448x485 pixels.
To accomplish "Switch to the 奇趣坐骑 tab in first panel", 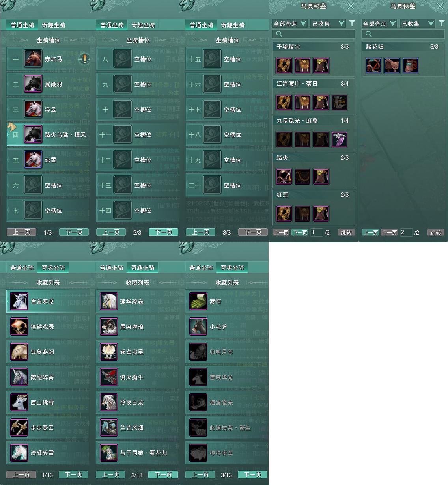I will click(x=54, y=25).
